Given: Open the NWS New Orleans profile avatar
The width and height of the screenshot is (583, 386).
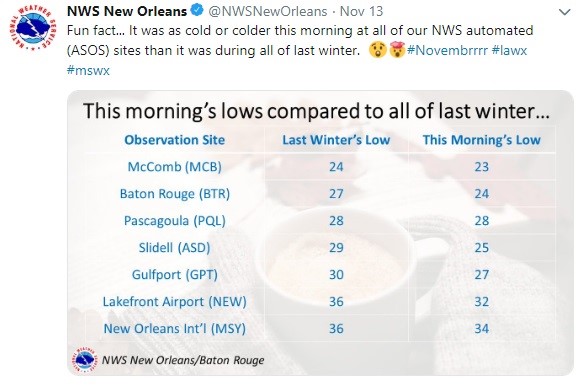Looking at the screenshot, I should (x=33, y=29).
